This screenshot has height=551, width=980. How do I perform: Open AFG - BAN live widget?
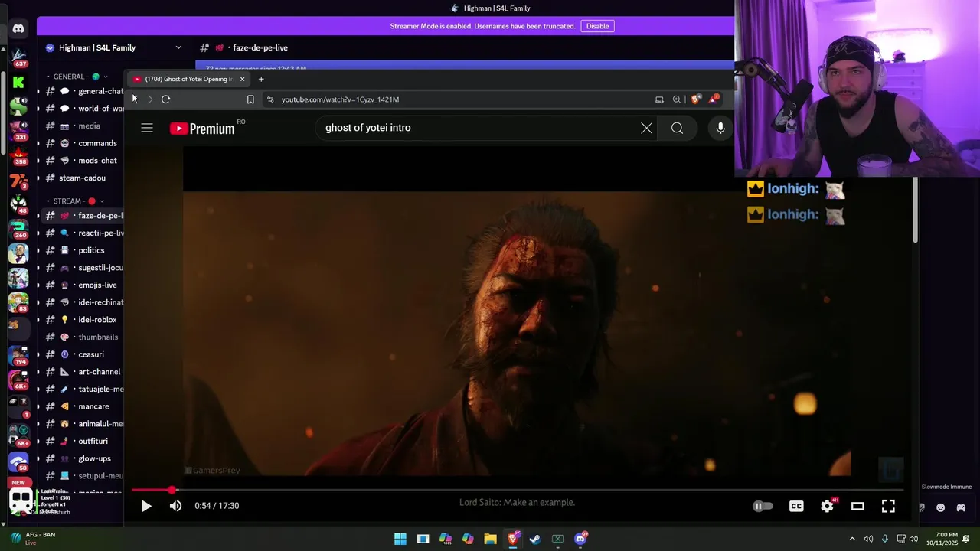33,539
